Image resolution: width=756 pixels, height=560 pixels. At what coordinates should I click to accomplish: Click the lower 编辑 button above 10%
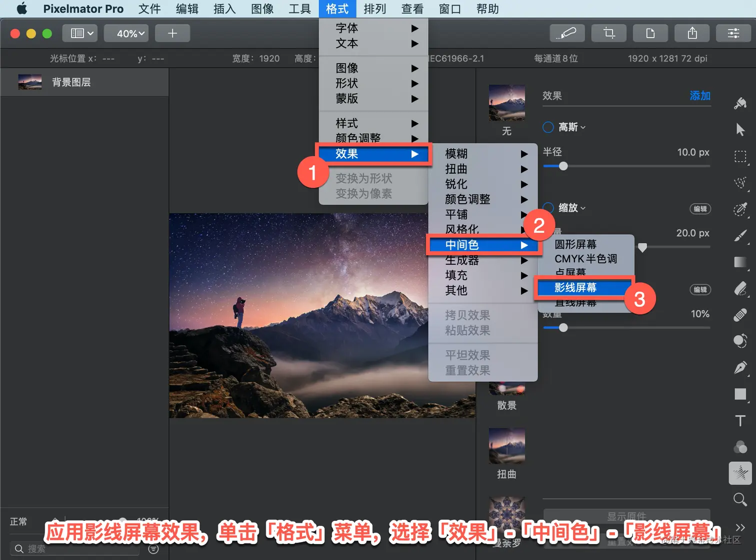(x=700, y=289)
